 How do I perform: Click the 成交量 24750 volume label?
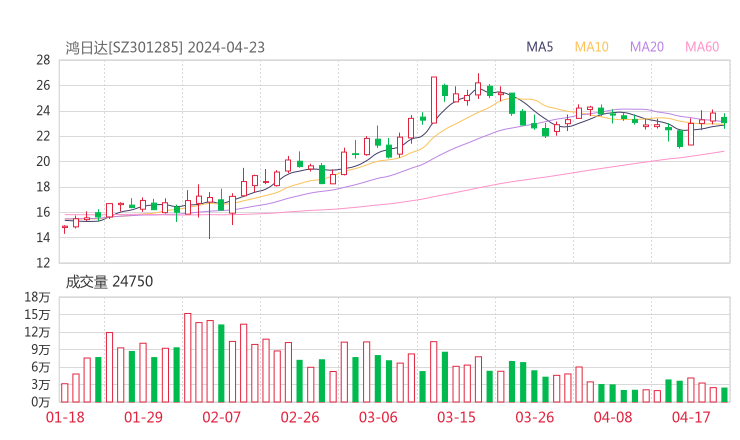tap(109, 282)
